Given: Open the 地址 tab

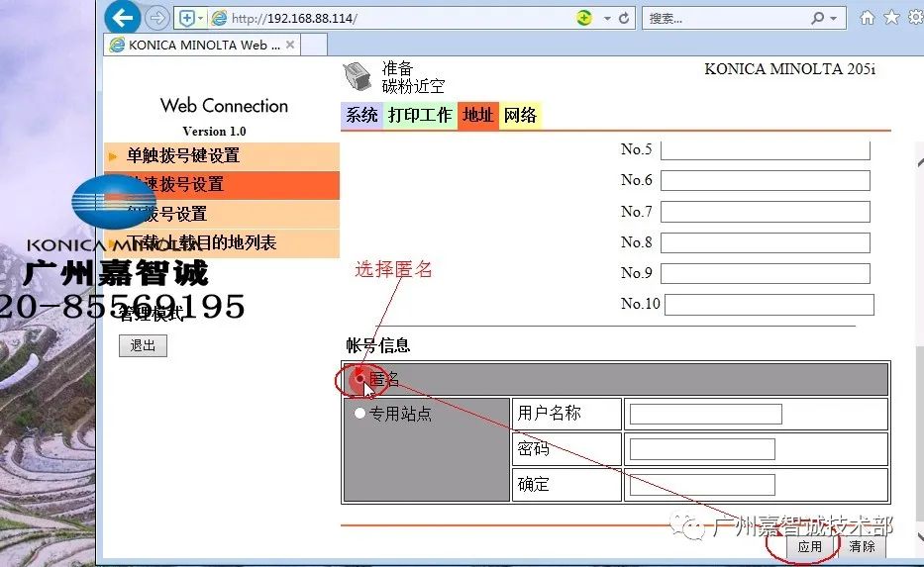Looking at the screenshot, I should (478, 115).
